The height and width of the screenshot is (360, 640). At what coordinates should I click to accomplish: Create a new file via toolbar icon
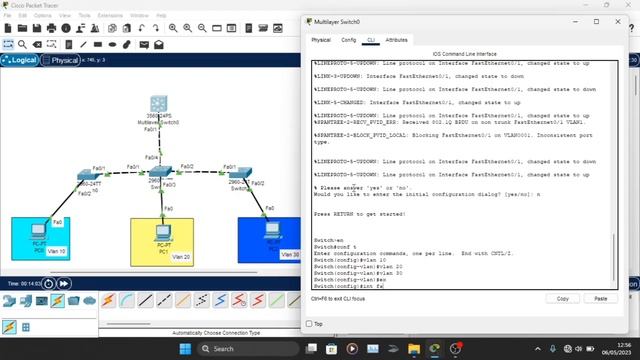click(x=8, y=28)
